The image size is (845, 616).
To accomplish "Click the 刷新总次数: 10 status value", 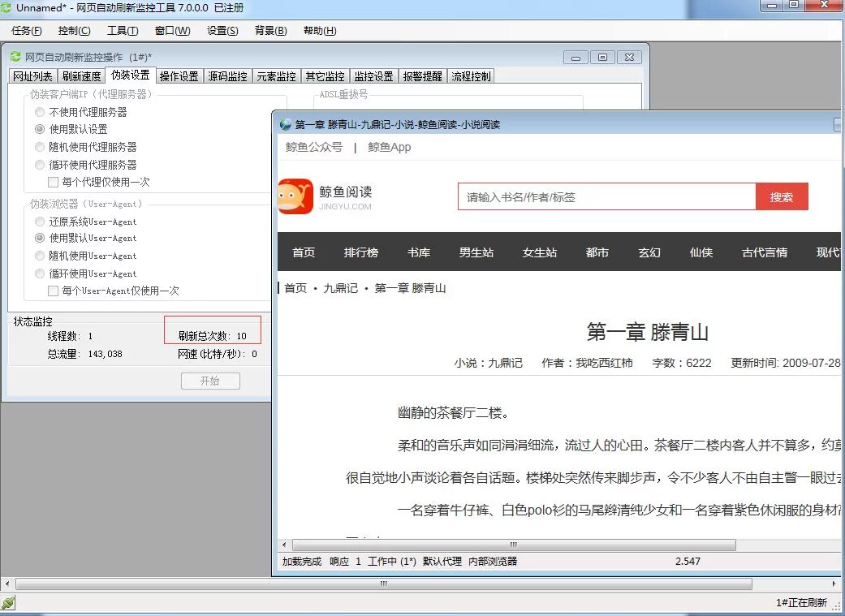I will click(x=213, y=336).
